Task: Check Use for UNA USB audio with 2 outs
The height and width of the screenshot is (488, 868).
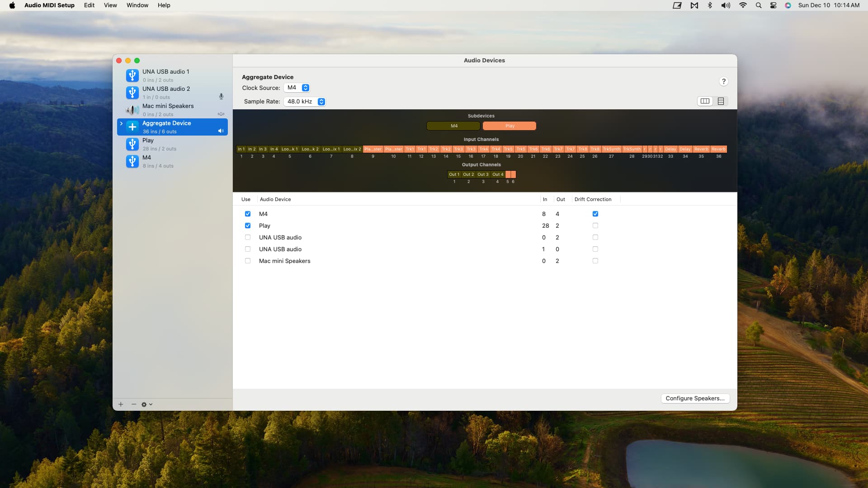Action: click(248, 237)
